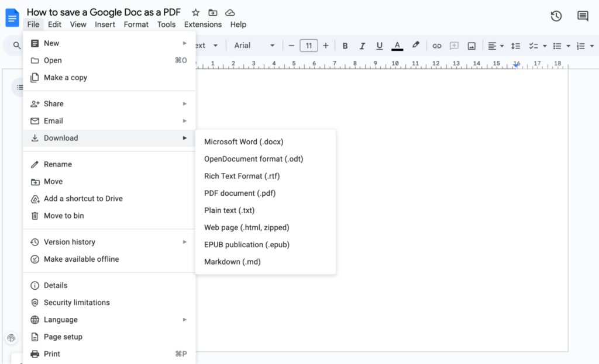Click the insert image toolbar icon
The image size is (599, 364).
tap(472, 46)
